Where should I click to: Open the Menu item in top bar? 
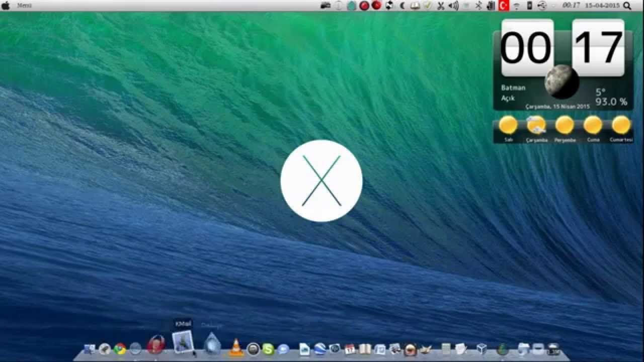(24, 6)
